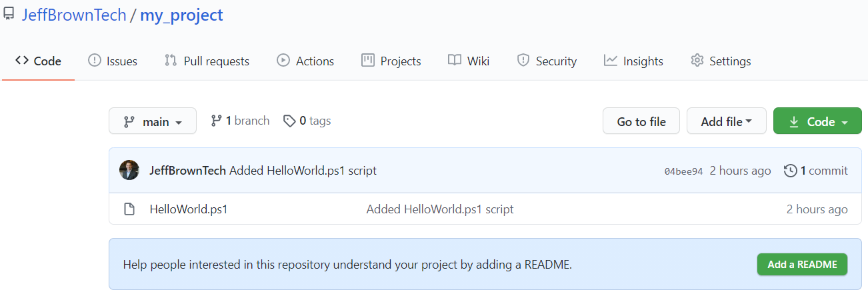Screen dimensions: 868x294
Task: Click the JeffBrownTech user avatar thumbnail
Action: click(x=129, y=171)
